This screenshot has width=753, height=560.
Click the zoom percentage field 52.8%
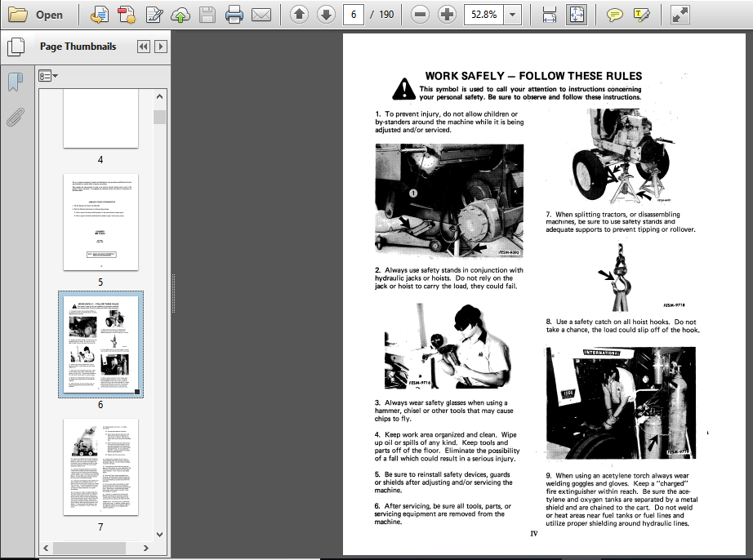[x=484, y=15]
